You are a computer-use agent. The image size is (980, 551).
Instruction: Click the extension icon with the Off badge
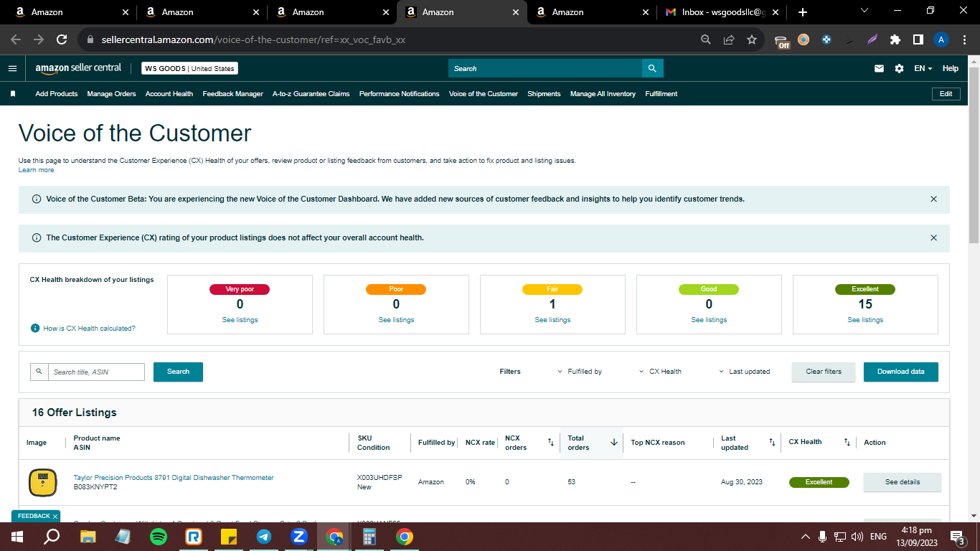pyautogui.click(x=783, y=41)
